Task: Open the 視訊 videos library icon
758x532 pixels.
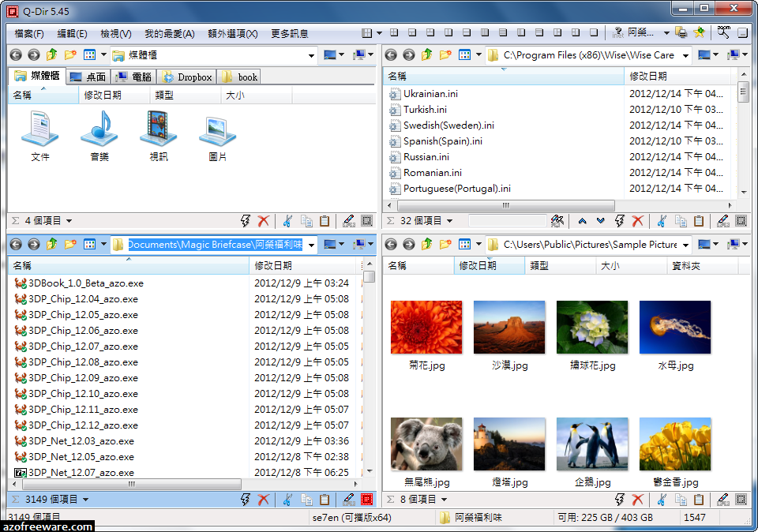Action: pos(159,136)
